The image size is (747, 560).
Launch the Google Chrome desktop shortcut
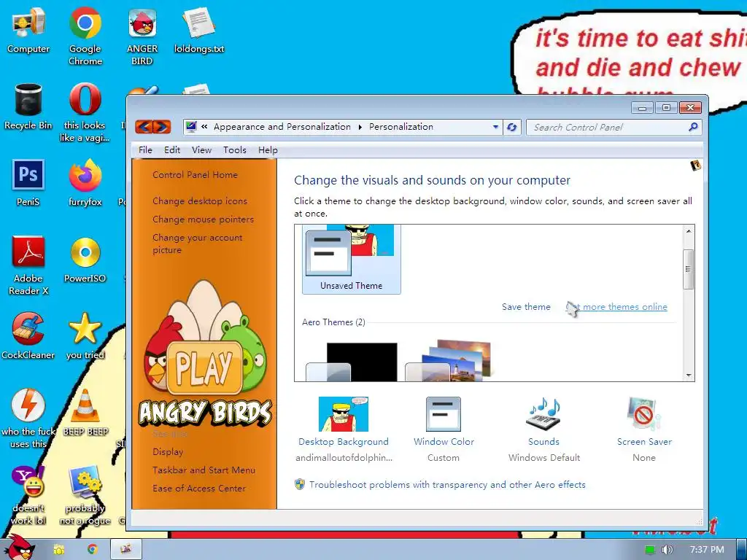(x=85, y=36)
